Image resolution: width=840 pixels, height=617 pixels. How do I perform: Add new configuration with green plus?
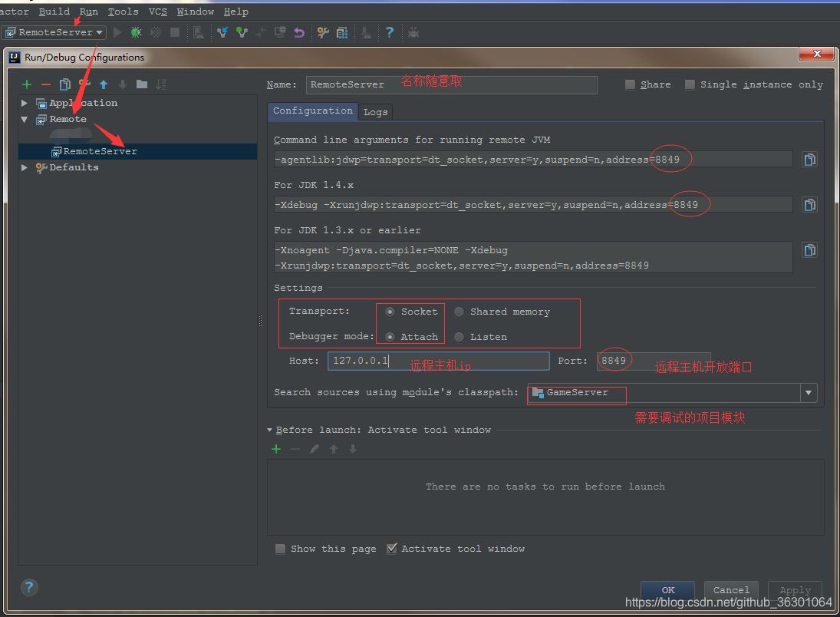27,84
